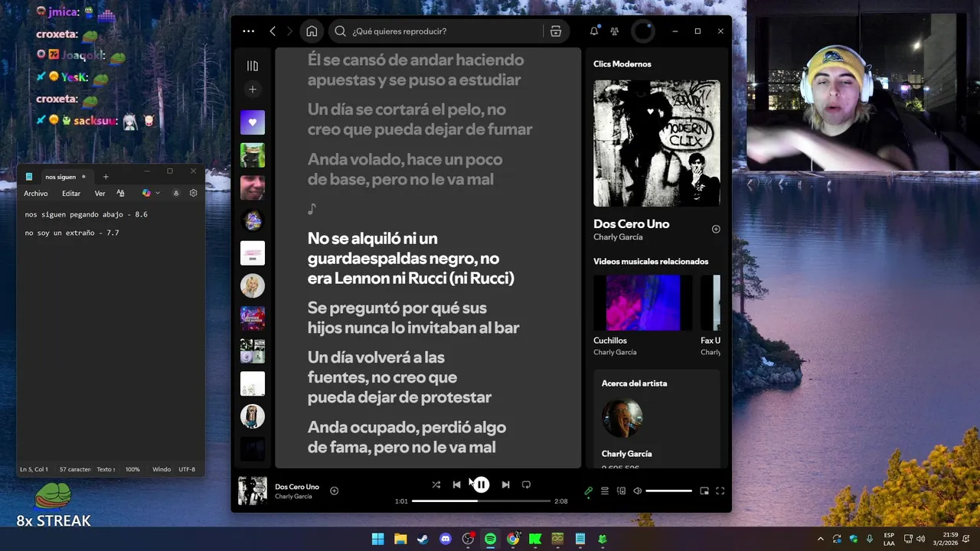The height and width of the screenshot is (551, 980).
Task: Open the Spotify three-dots menu
Action: click(248, 31)
